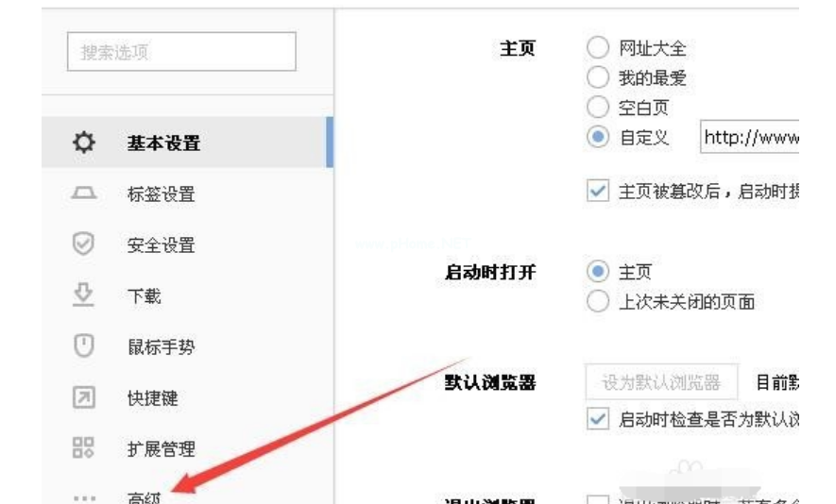This screenshot has width=836, height=504.
Task: Click the three-dot icon for Advanced (高级)
Action: click(x=84, y=496)
